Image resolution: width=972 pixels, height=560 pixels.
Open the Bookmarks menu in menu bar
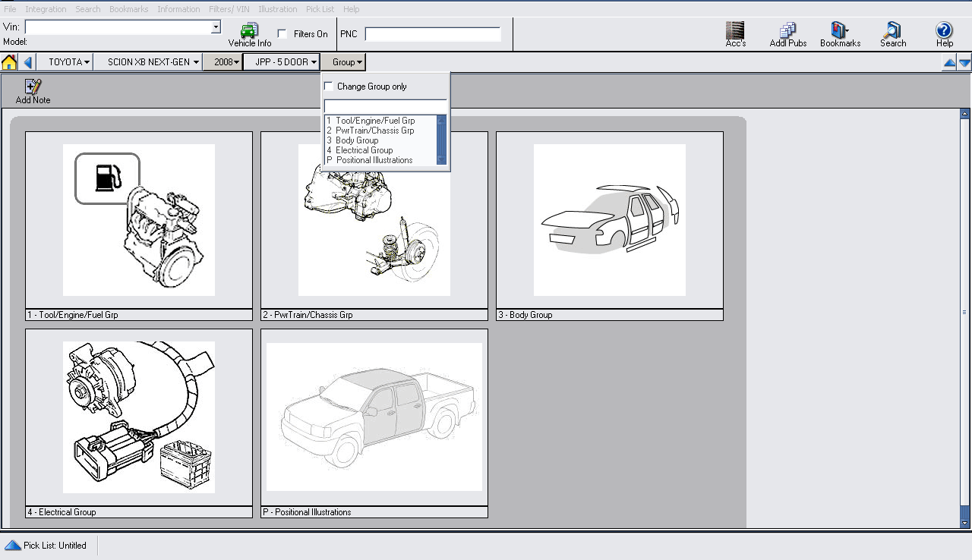[129, 9]
